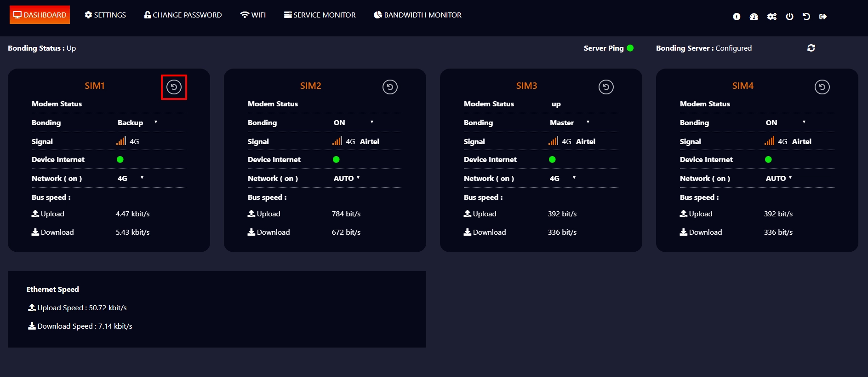Click the Ethernet Download Speed icon
Viewport: 868px width, 377px height.
(x=32, y=326)
